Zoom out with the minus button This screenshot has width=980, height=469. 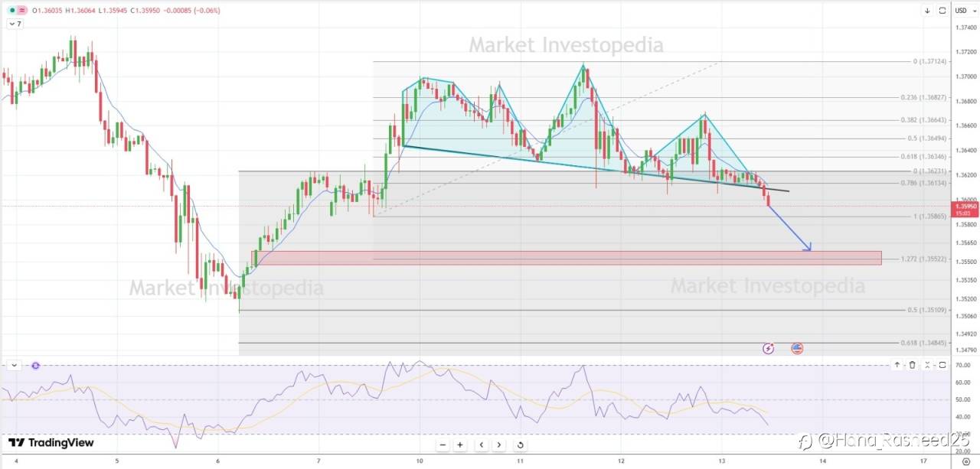[x=443, y=445]
